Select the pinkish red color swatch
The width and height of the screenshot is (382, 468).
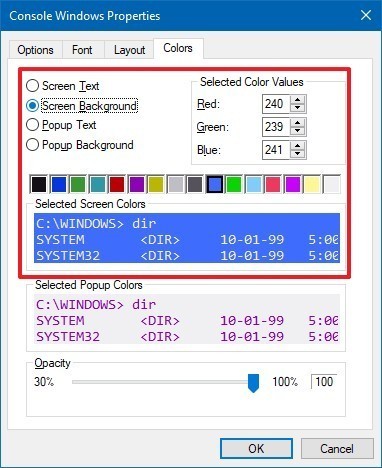tap(273, 184)
